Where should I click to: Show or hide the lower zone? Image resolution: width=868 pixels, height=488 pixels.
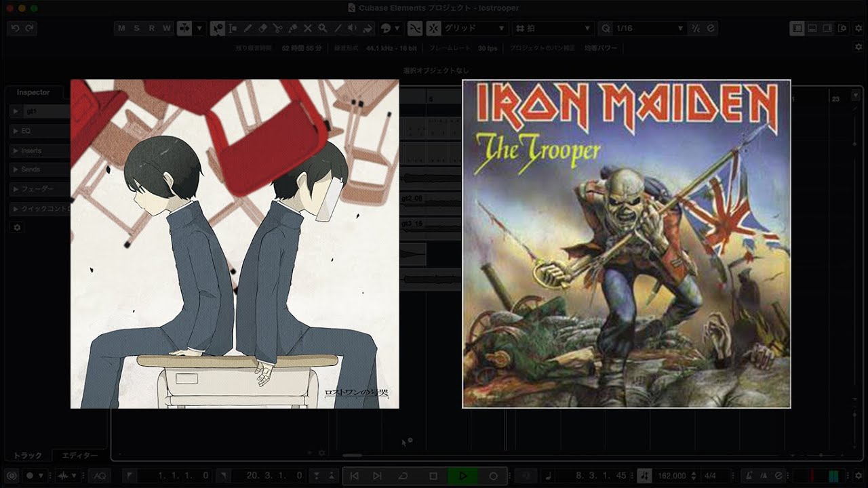click(x=812, y=28)
